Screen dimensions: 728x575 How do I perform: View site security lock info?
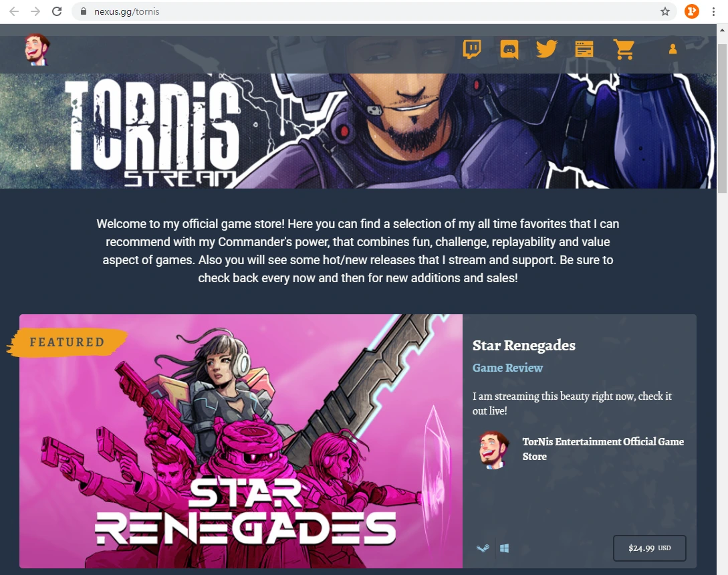tap(84, 11)
